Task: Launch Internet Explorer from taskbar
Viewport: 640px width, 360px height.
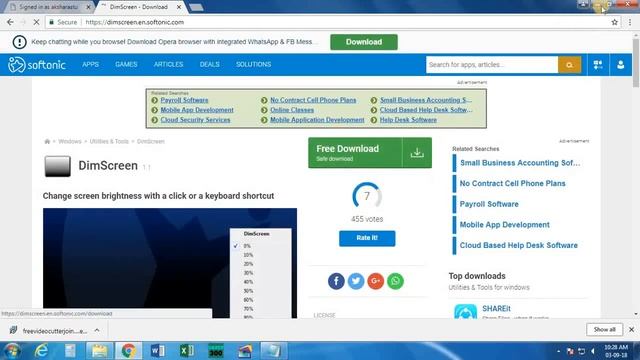Action: 41,351
